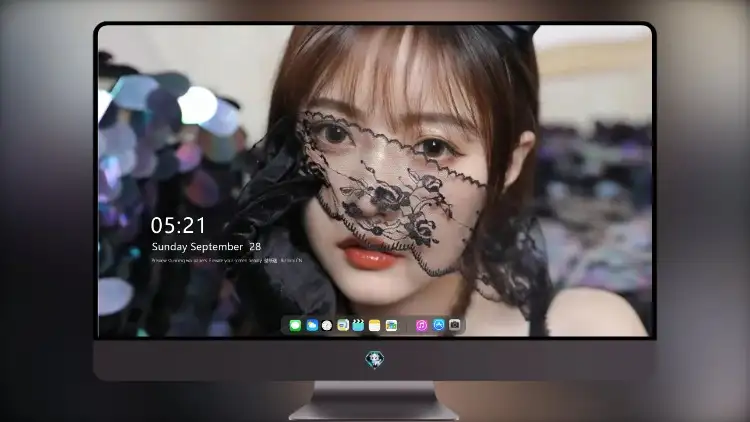Open the blue App Store icon
Image resolution: width=750 pixels, height=422 pixels.
point(439,325)
